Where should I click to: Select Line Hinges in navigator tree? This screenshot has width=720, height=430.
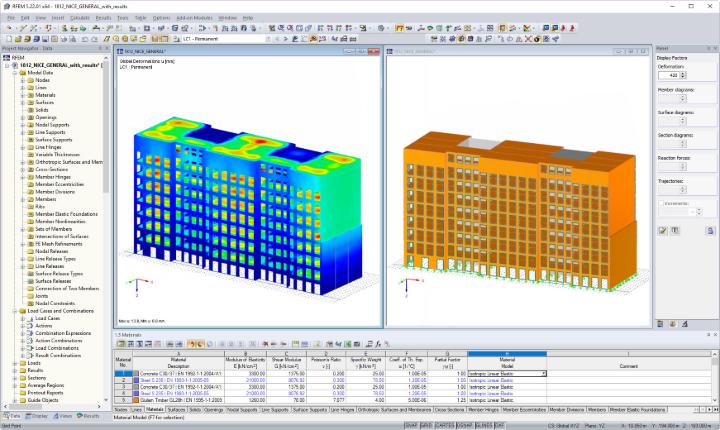[x=48, y=147]
